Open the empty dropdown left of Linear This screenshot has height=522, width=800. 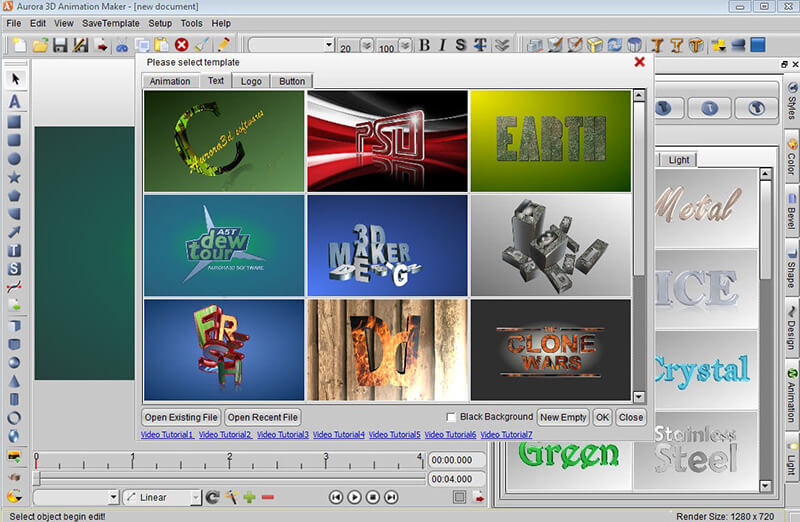113,497
